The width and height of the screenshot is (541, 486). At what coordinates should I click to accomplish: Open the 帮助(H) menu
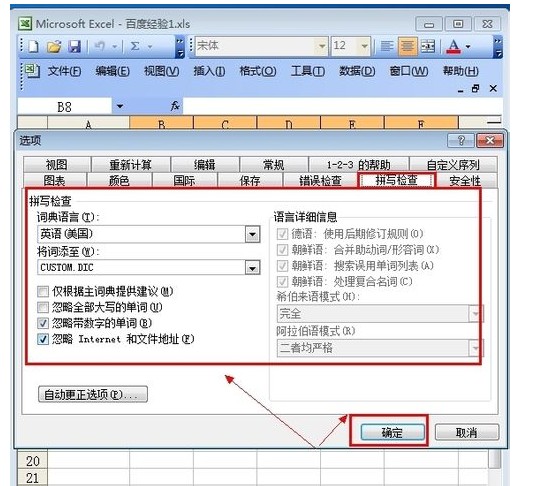(x=461, y=71)
